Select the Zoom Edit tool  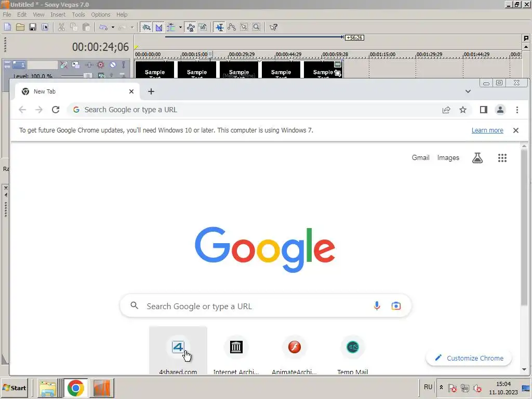click(257, 27)
